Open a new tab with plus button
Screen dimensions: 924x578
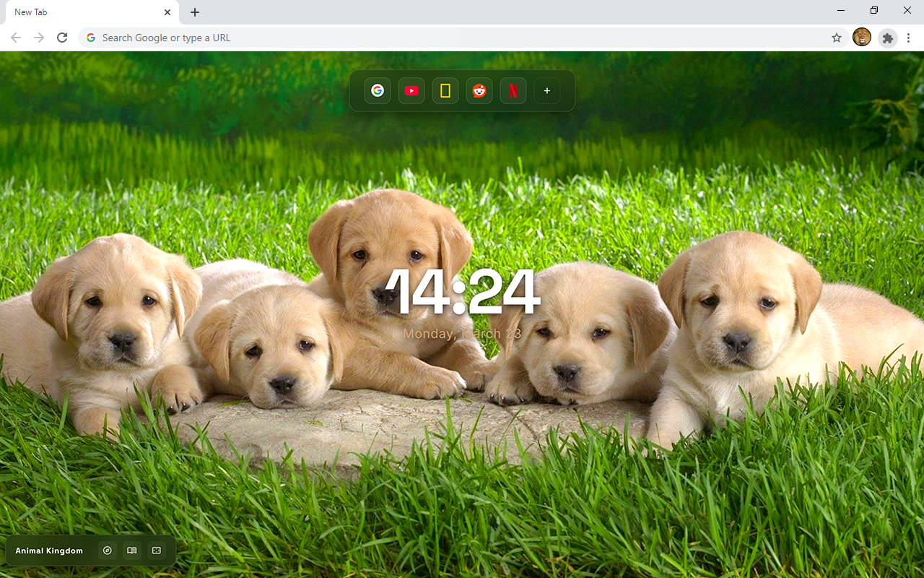point(195,12)
